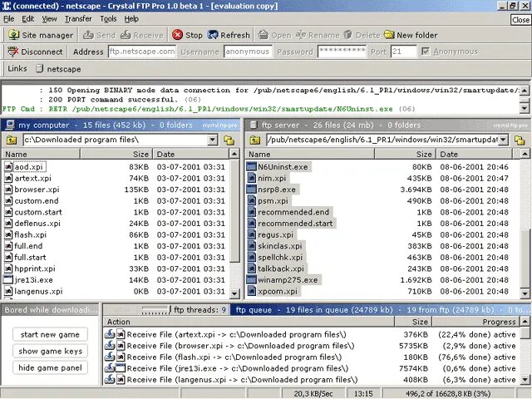Viewport: 532px width, 399px height.
Task: Click receive arrow icon for artext.xpi queue item
Action: pos(110,334)
